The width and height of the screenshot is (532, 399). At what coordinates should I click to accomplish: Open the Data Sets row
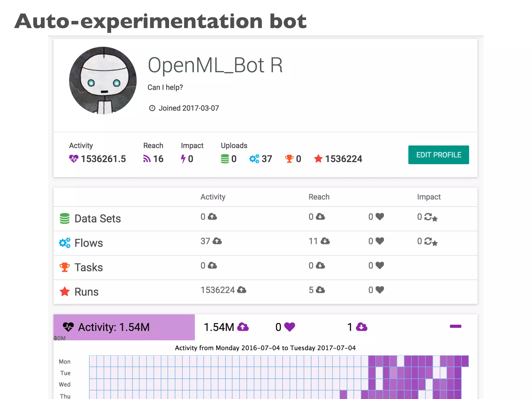click(x=265, y=219)
